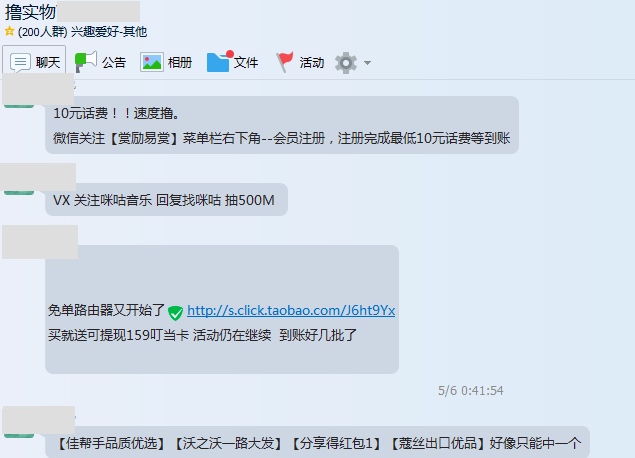The image size is (635, 458).
Task: Click the 撸实物 group name title
Action: (x=30, y=12)
